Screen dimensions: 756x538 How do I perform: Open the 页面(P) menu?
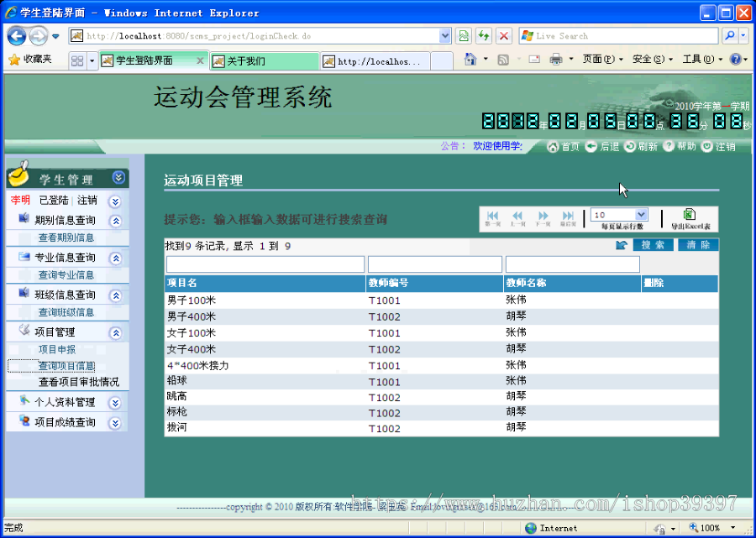[602, 60]
